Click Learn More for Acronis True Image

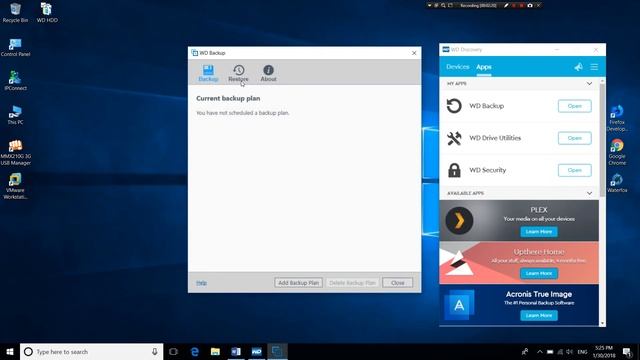pos(539,316)
